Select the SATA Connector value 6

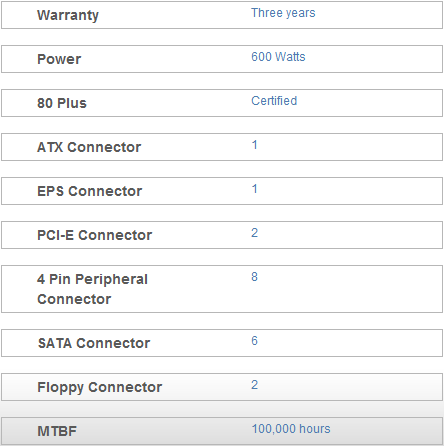click(254, 341)
